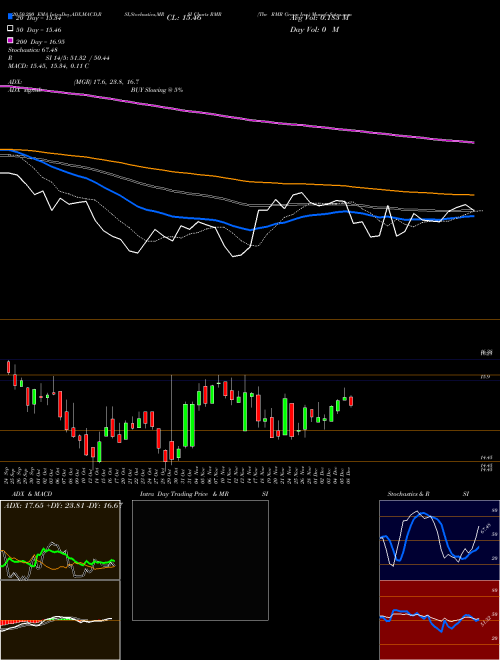
Task: Click the magenta 200 Day legend swatch
Action: (x=10, y=40)
